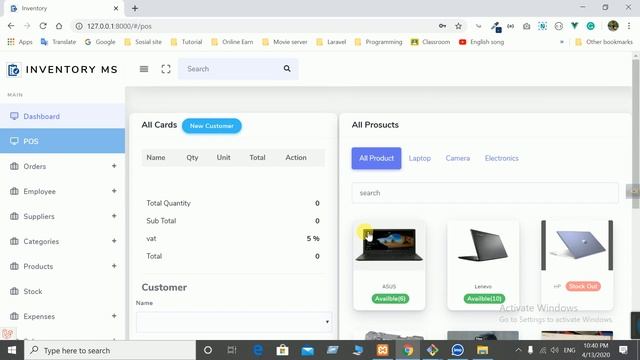Open File Explorer from taskbar
The height and width of the screenshot is (360, 640).
[482, 350]
